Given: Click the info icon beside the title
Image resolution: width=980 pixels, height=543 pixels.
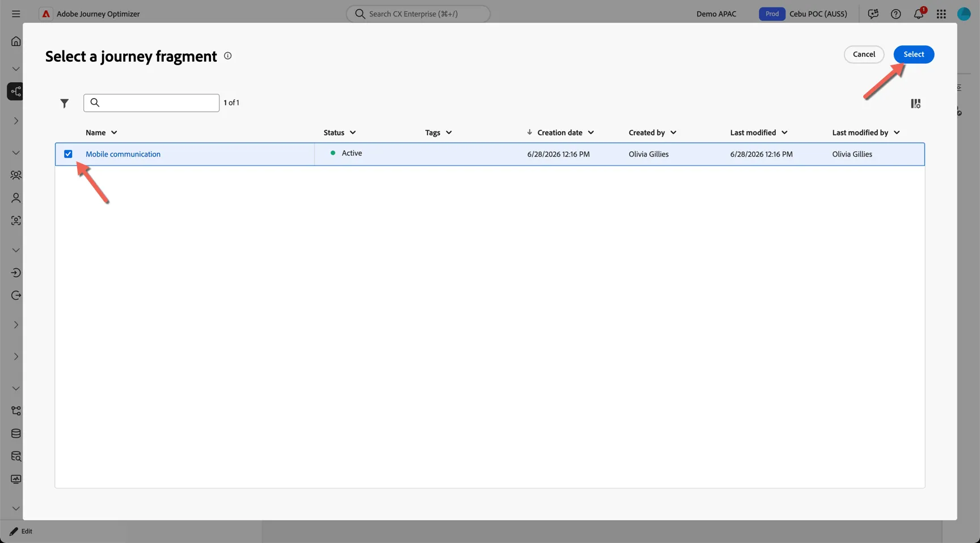Looking at the screenshot, I should tap(227, 56).
